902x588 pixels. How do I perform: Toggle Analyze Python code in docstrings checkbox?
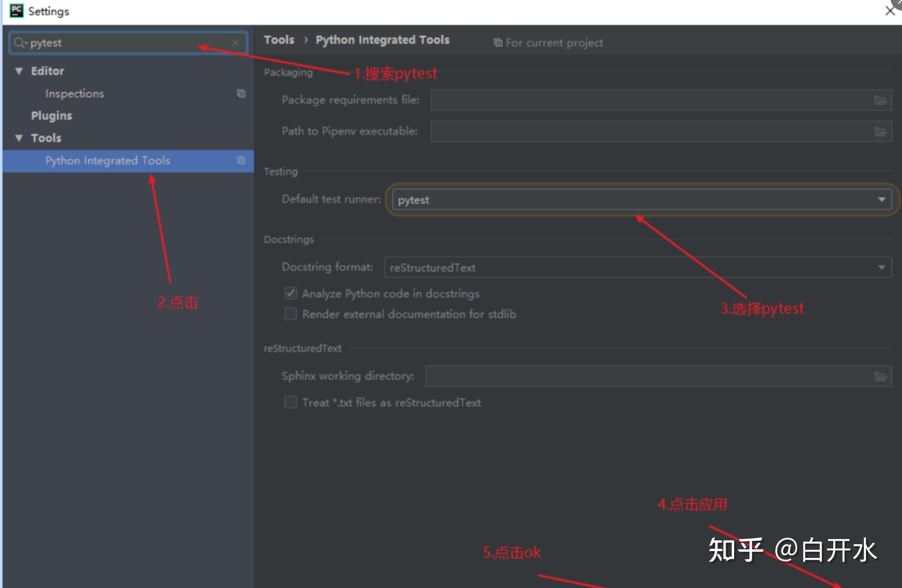coord(291,293)
